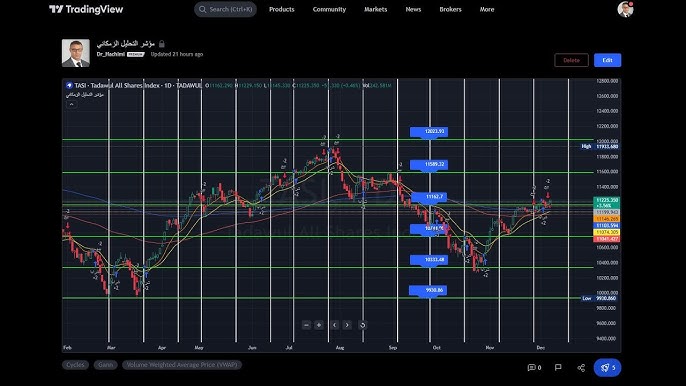
Task: Click the Dec label on time axis
Action: tap(541, 348)
